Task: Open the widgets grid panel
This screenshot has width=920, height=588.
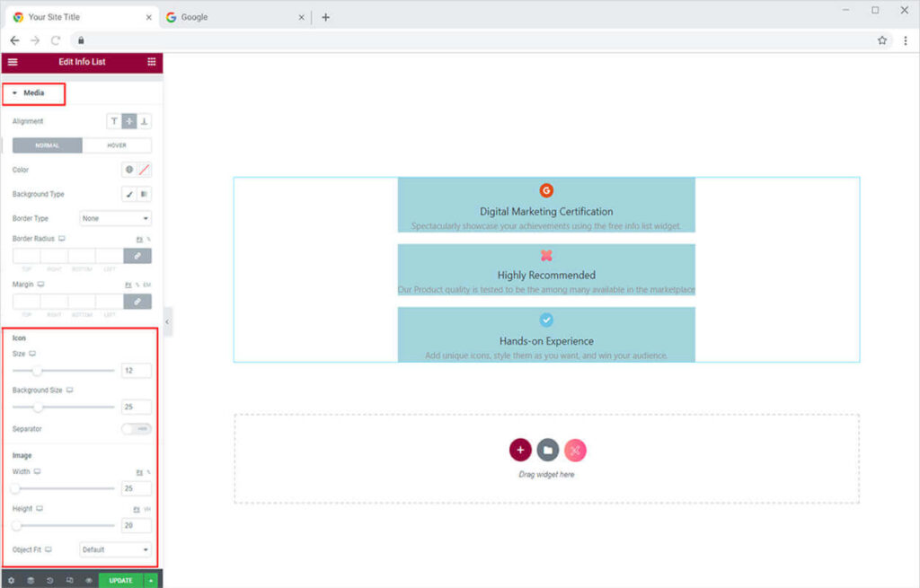Action: [x=151, y=62]
